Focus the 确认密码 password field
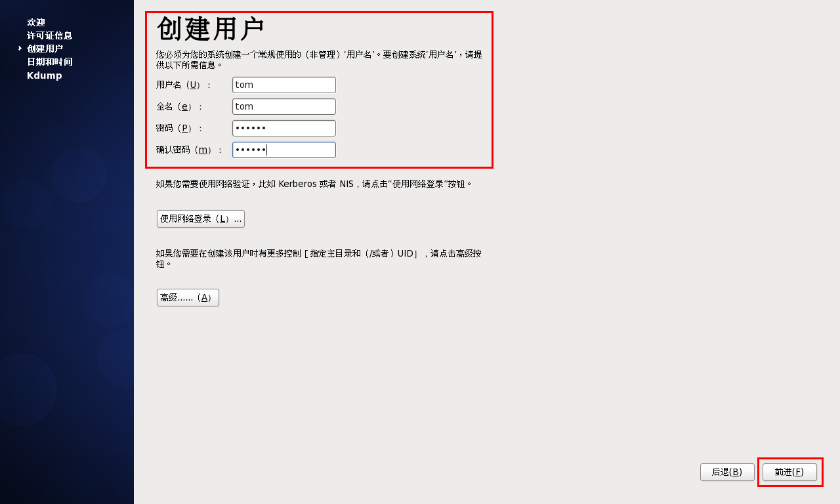 284,150
